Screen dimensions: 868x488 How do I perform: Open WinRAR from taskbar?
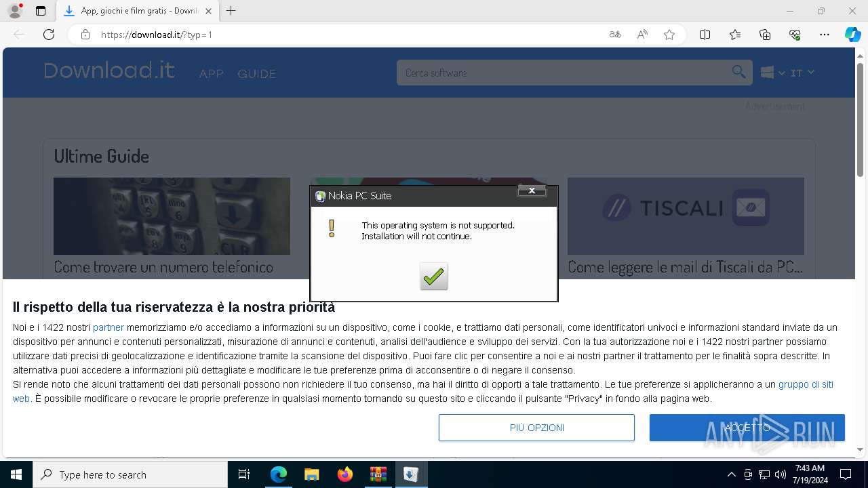tap(378, 474)
